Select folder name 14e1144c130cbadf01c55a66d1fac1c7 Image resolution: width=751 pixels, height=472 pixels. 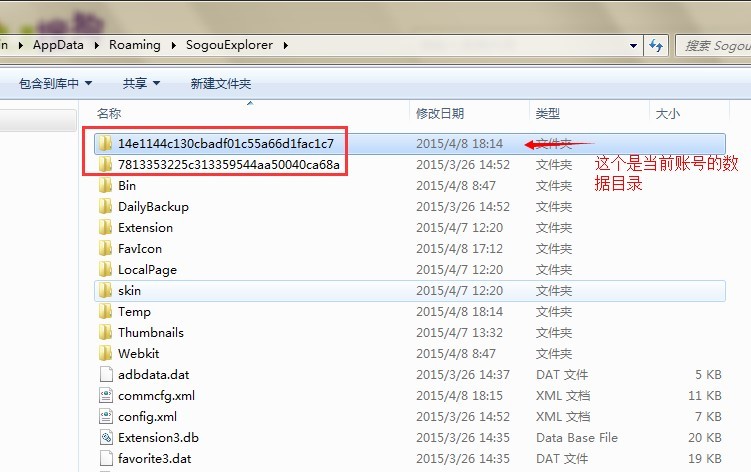[x=226, y=143]
